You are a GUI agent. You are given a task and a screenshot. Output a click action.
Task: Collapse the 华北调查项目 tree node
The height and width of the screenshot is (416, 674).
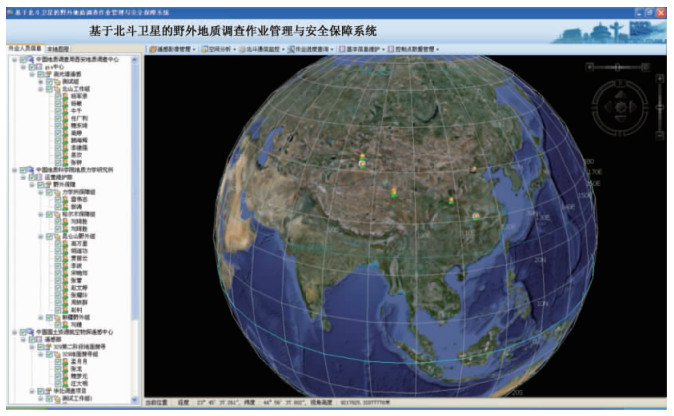(32, 391)
